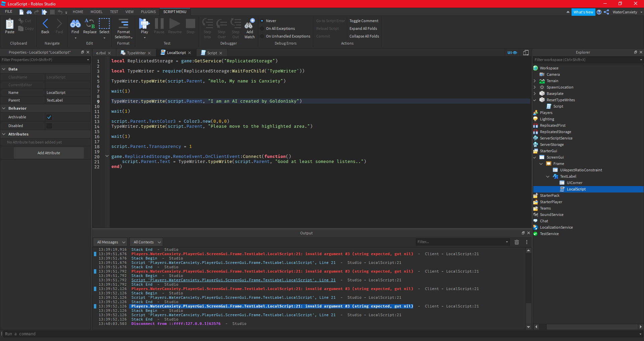The image size is (644, 341).
Task: Collapse the ResetTypeWrites folder
Action: [x=535, y=100]
